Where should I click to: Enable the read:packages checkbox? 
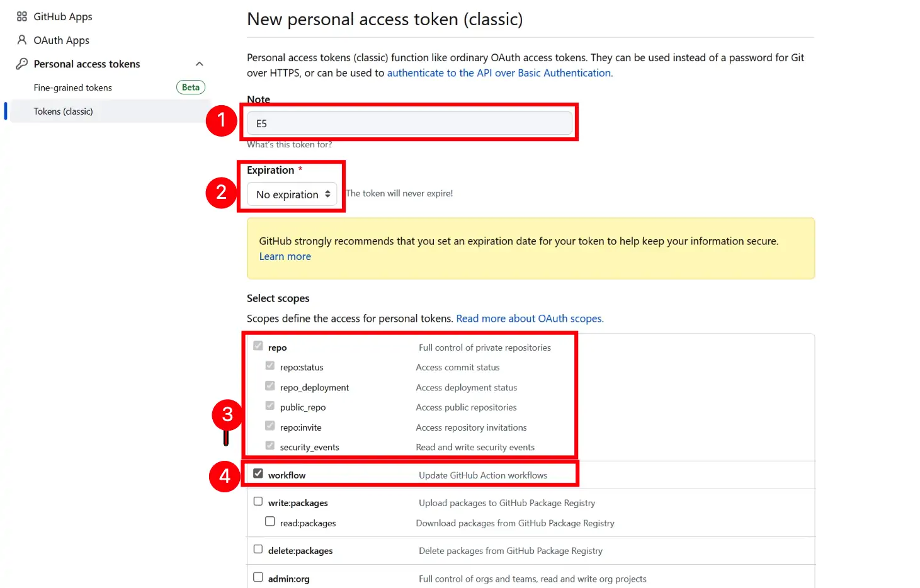[270, 521]
